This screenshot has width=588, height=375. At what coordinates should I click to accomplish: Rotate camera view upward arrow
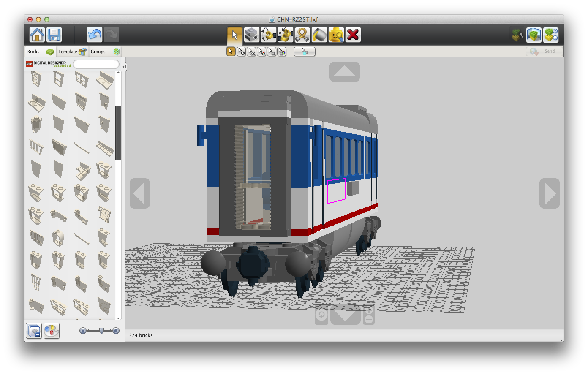344,72
